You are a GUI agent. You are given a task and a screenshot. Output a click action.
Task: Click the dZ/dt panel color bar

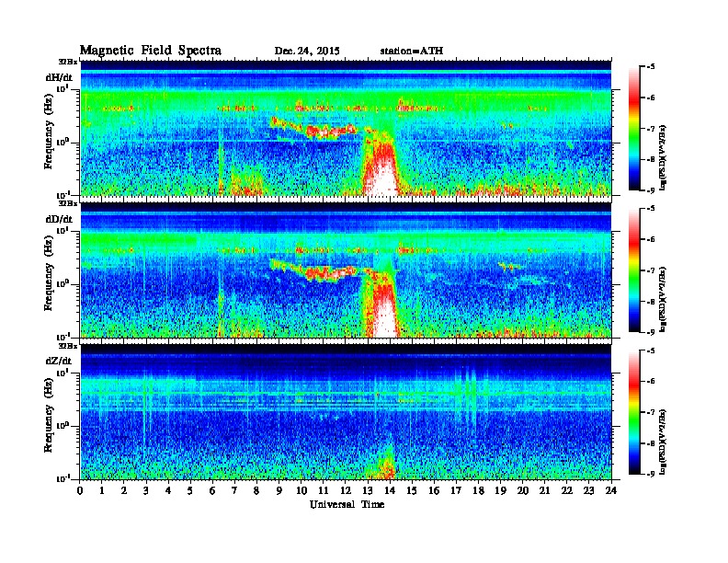click(634, 412)
